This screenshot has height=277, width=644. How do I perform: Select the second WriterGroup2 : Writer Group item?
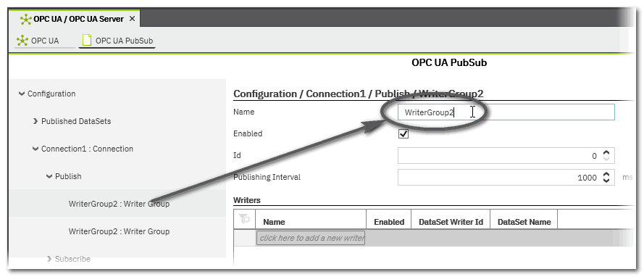(x=119, y=231)
